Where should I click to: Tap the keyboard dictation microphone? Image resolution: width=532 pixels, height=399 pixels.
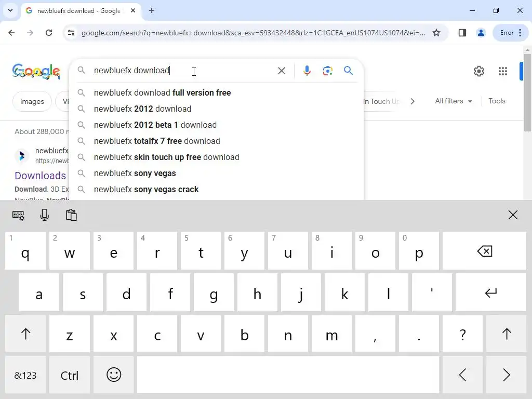coord(45,215)
